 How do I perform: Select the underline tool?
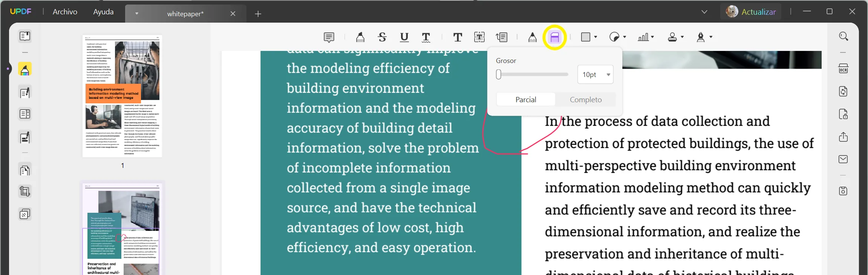click(x=404, y=37)
